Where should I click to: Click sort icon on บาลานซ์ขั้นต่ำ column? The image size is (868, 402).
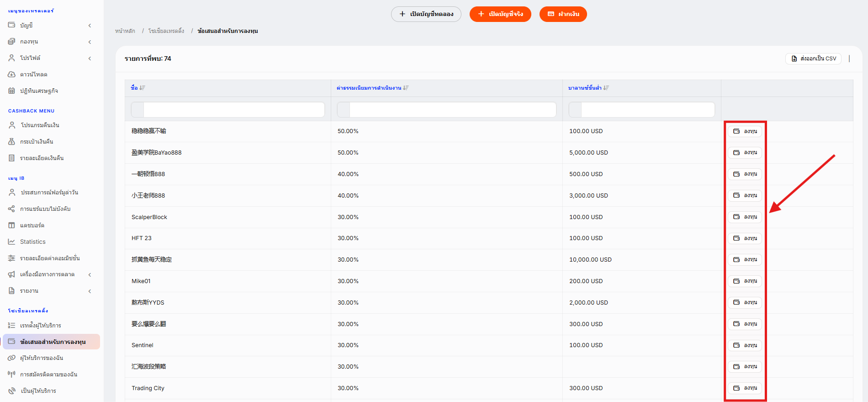[606, 88]
